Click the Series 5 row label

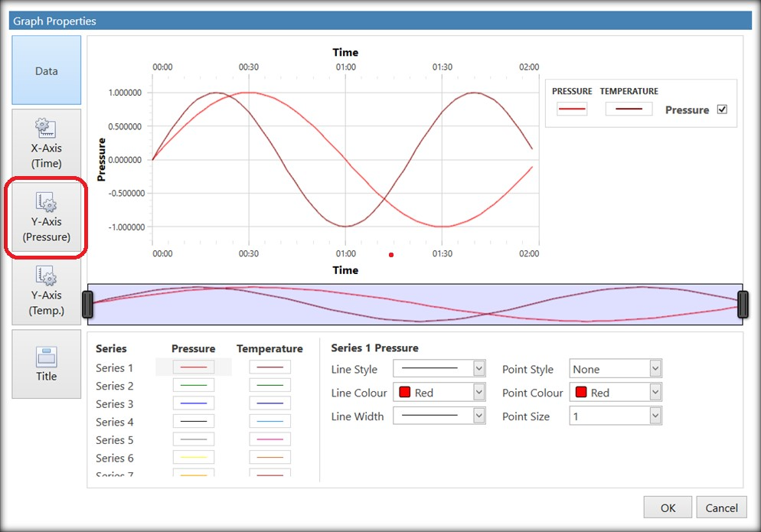pyautogui.click(x=114, y=440)
